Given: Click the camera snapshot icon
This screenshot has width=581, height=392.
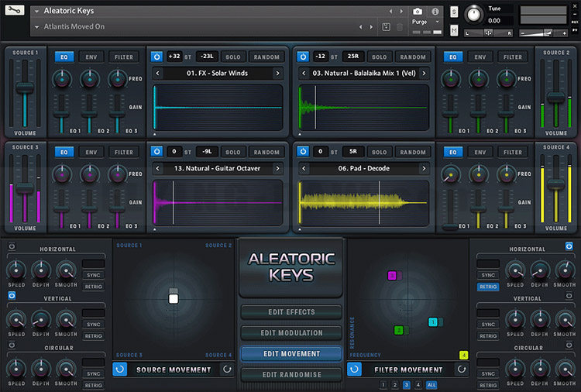Looking at the screenshot, I should click(x=418, y=11).
